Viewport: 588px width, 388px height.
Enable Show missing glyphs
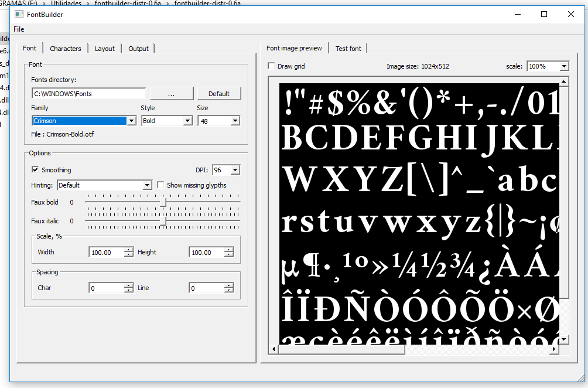point(161,185)
